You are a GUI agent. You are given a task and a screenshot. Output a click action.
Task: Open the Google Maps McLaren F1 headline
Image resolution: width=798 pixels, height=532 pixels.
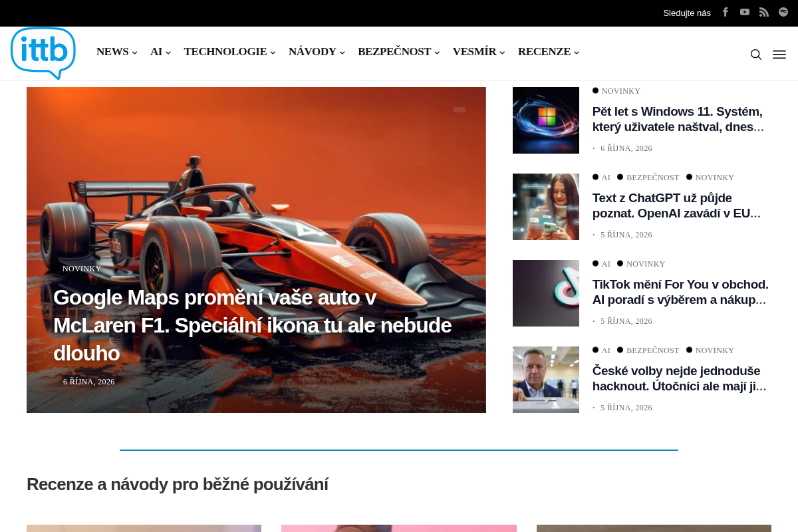[253, 325]
